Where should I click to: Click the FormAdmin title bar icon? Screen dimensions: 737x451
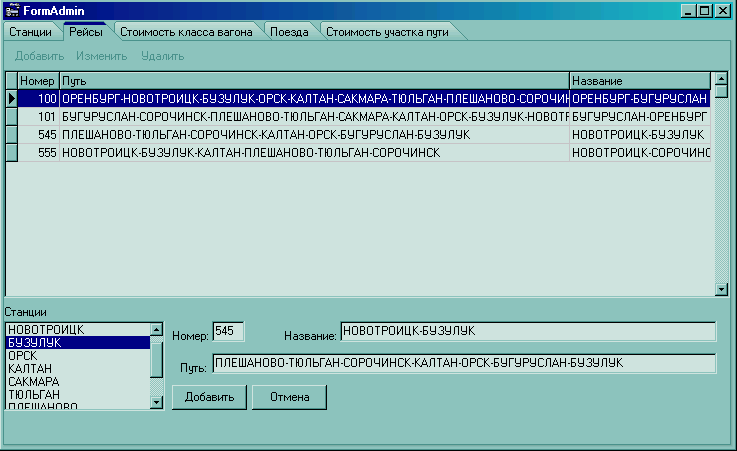(x=12, y=10)
